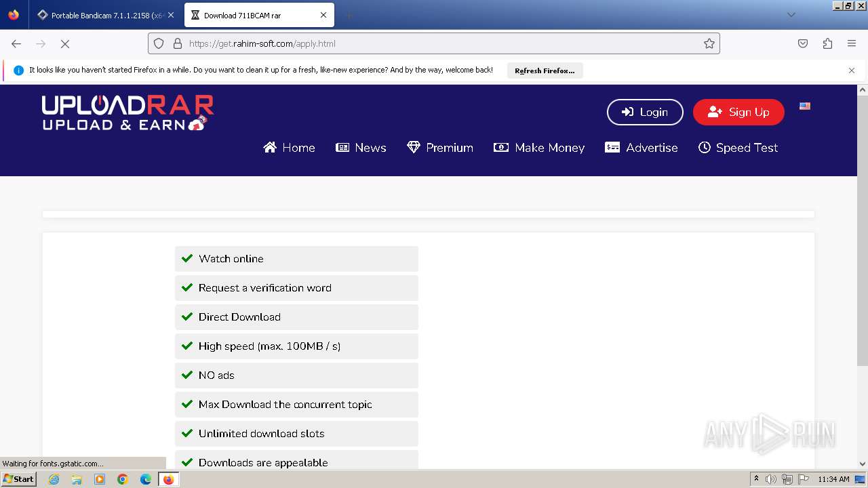Show hidden system tray icons
Image resolution: width=868 pixels, height=488 pixels.
pos(757,479)
